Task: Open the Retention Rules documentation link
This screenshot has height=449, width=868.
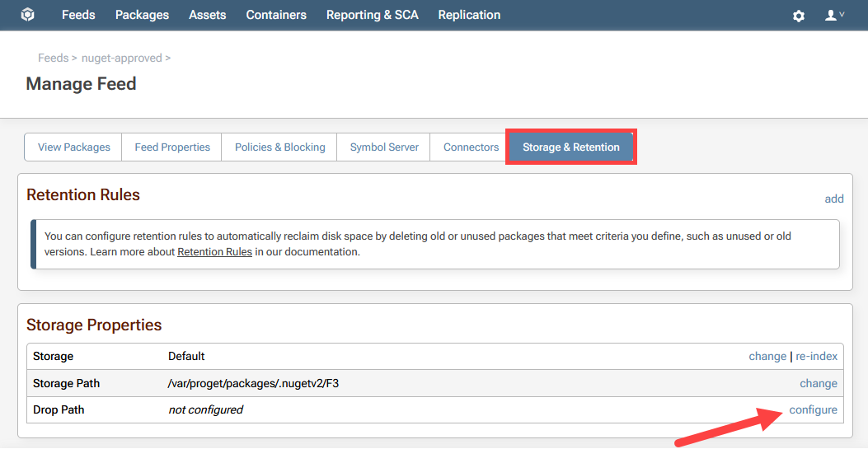Action: pyautogui.click(x=214, y=251)
